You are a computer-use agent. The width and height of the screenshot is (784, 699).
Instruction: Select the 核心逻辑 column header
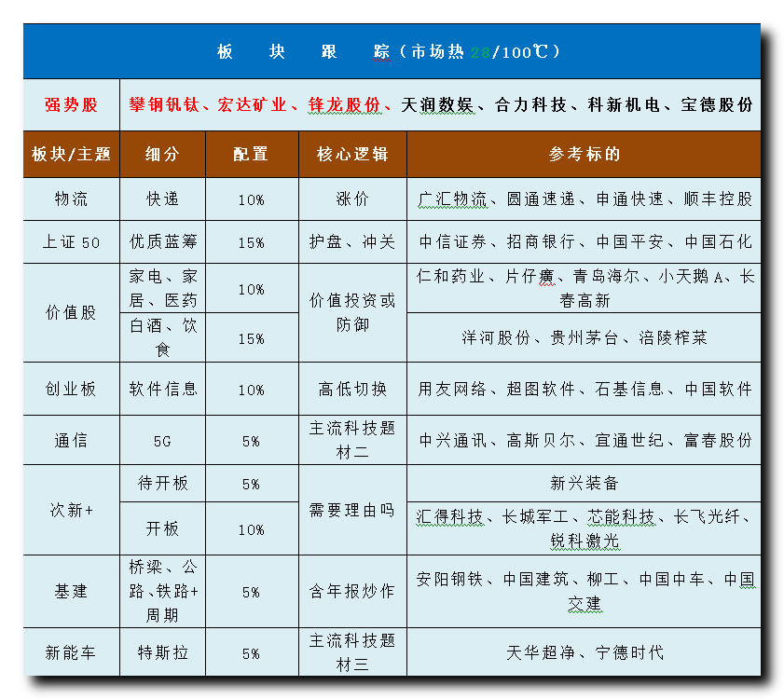click(x=352, y=155)
